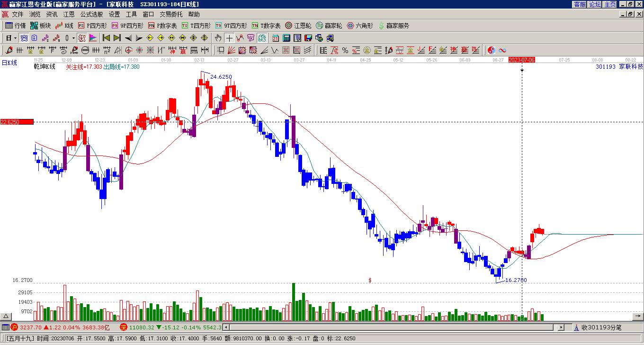This screenshot has height=345, width=644.
Task: Open the 行情 quotes view
Action: pyautogui.click(x=15, y=26)
